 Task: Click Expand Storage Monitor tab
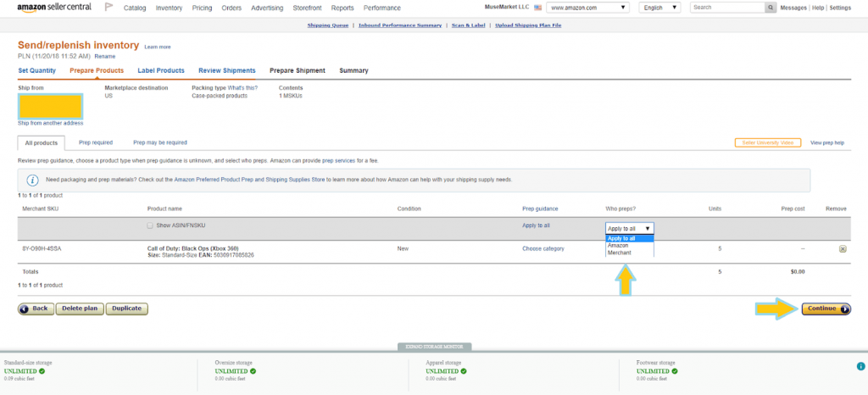pyautogui.click(x=434, y=347)
